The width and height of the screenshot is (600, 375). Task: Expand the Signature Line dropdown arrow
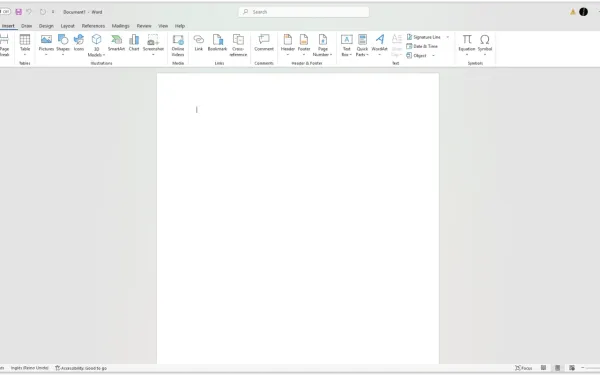click(x=448, y=37)
